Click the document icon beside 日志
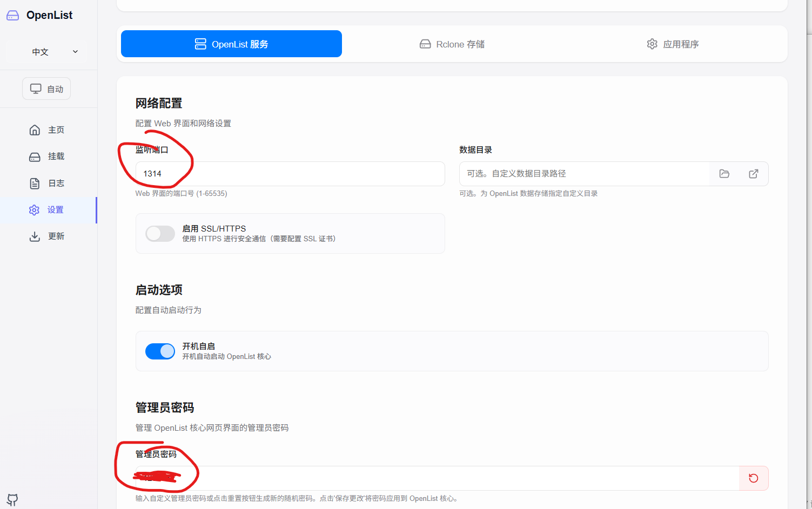This screenshot has height=509, width=812. 35,184
